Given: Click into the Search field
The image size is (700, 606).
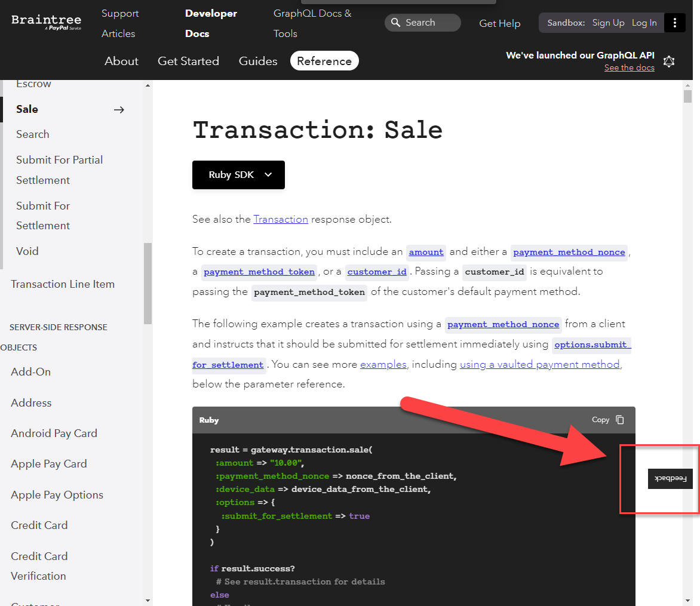Looking at the screenshot, I should pos(429,23).
